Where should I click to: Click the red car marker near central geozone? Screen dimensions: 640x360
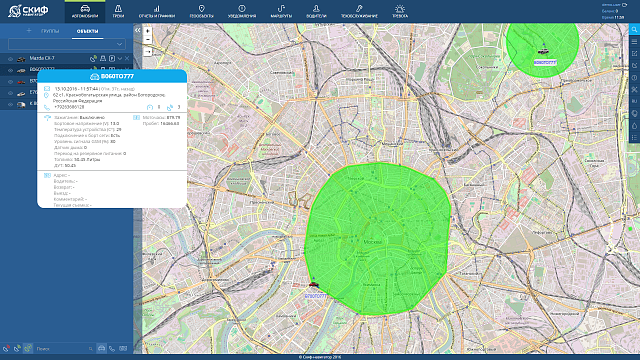313,284
